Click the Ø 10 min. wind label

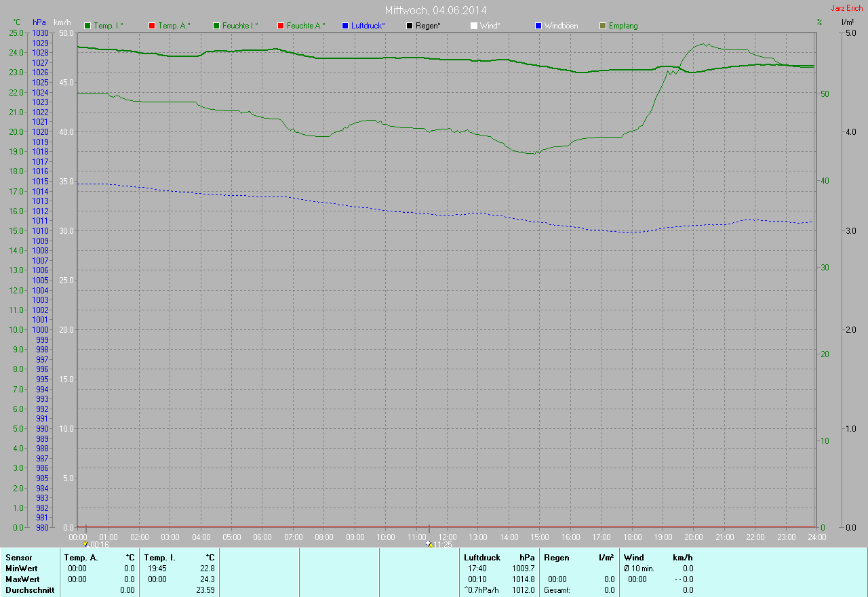[639, 569]
